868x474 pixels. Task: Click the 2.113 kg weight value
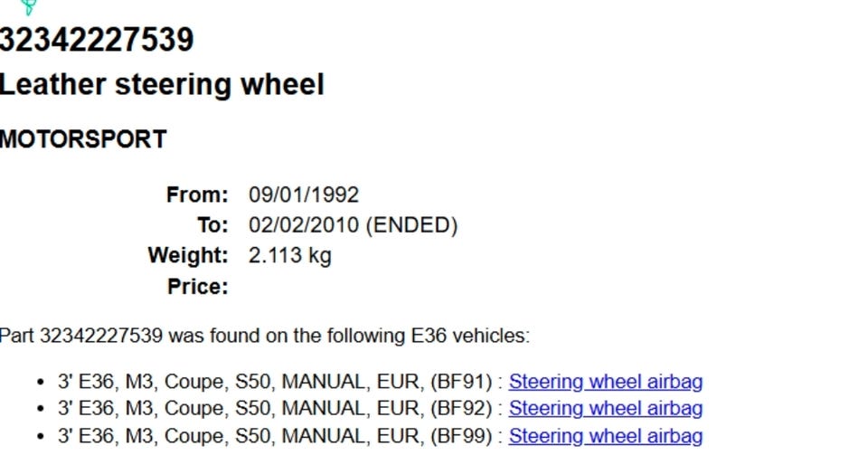pyautogui.click(x=289, y=255)
